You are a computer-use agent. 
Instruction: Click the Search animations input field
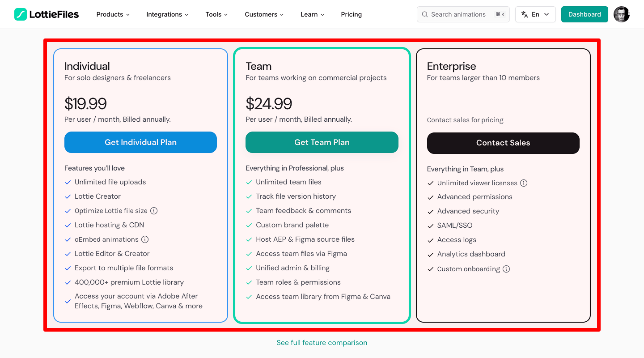(458, 14)
